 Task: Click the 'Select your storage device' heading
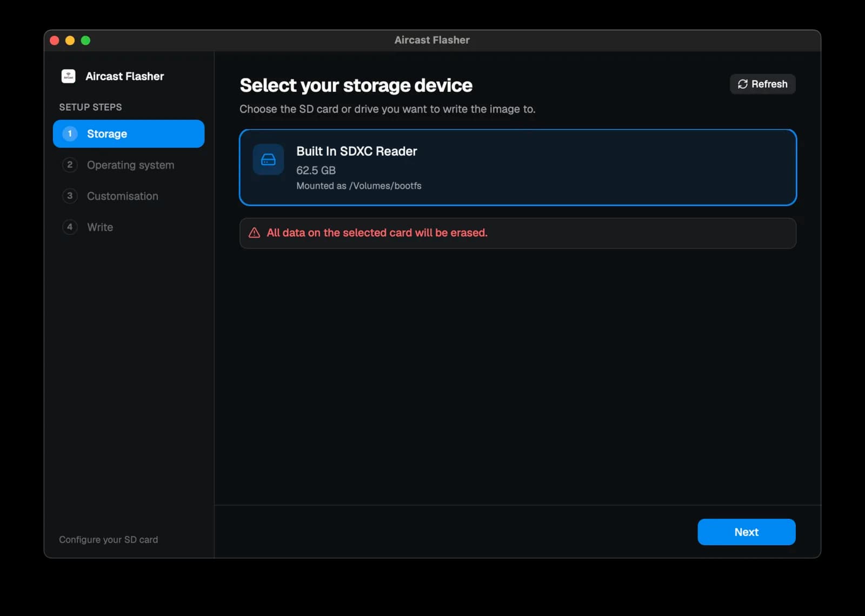point(356,85)
